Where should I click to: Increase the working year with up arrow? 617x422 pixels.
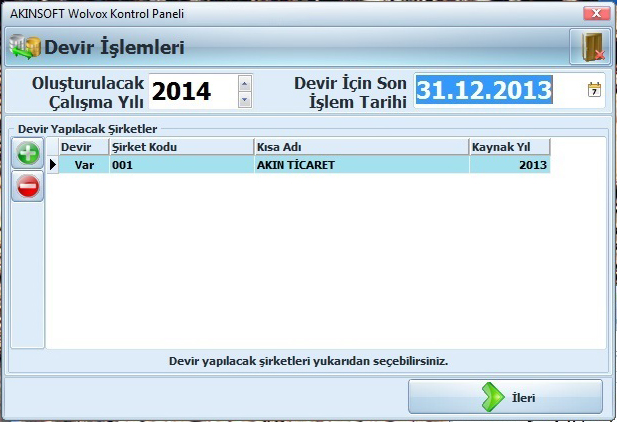point(244,83)
